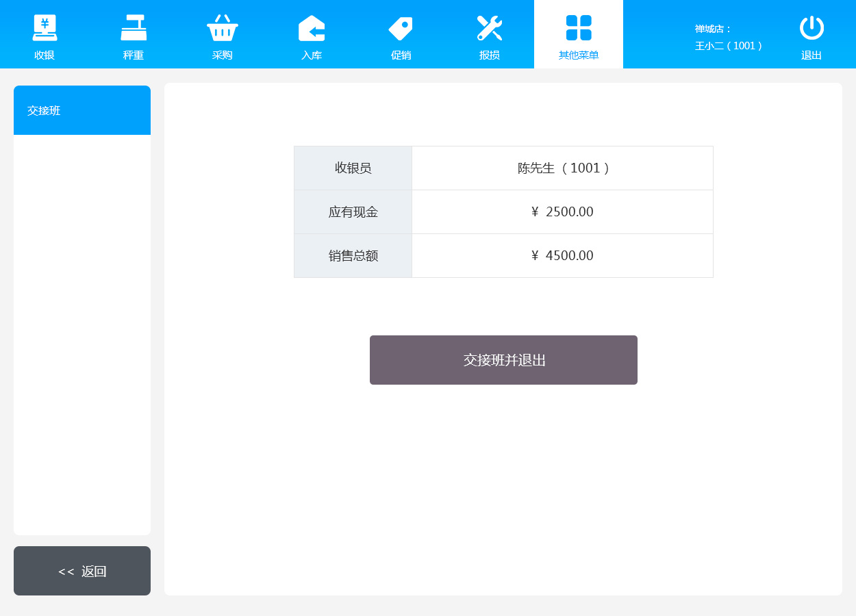The width and height of the screenshot is (856, 616).
Task: Select the cashier name 陈先生（1001）cell
Action: (562, 168)
